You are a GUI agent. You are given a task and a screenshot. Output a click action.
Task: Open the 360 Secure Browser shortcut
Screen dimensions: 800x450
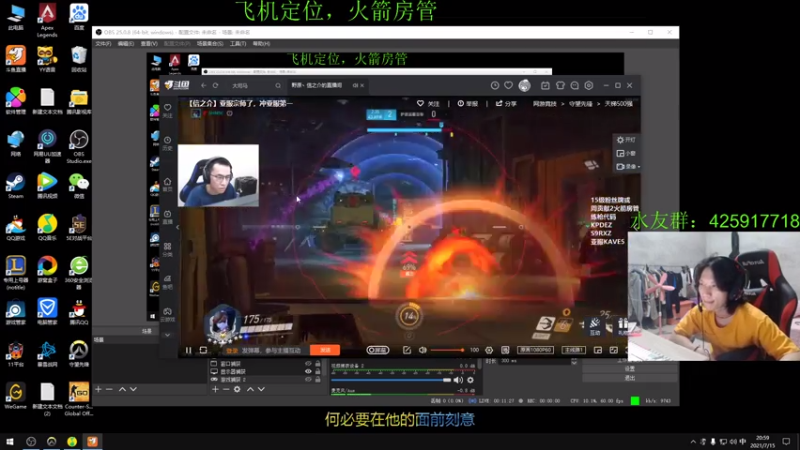click(79, 273)
